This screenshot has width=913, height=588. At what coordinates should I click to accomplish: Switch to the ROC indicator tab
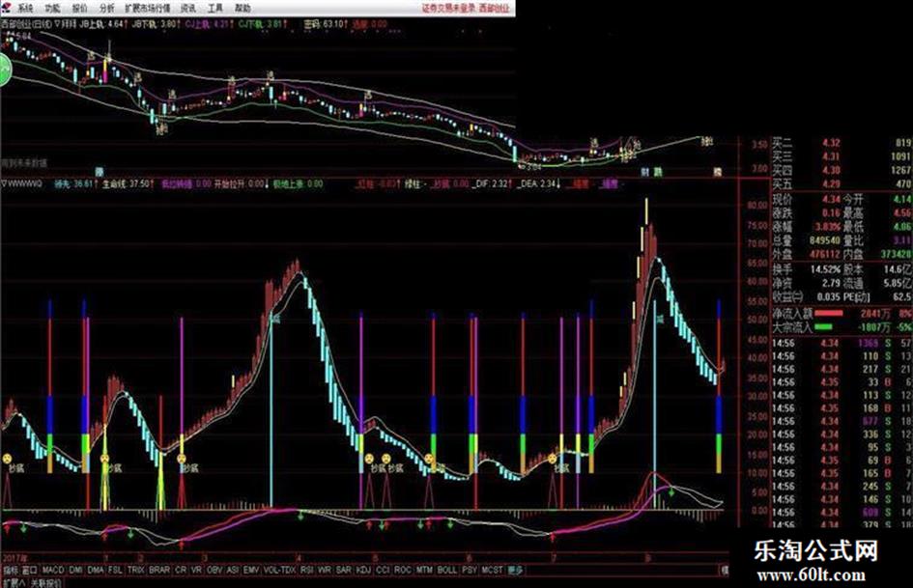402,570
